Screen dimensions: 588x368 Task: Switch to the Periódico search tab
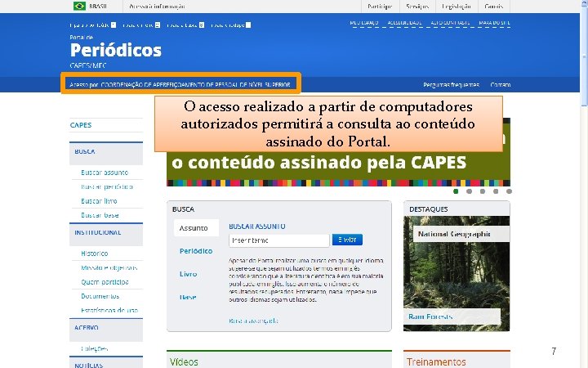click(x=196, y=251)
